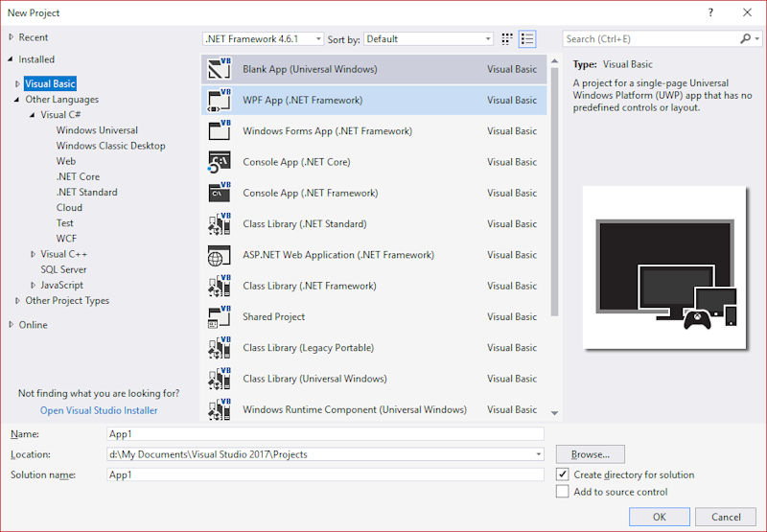The height and width of the screenshot is (532, 767).
Task: Click the project Name input field
Action: (x=325, y=434)
